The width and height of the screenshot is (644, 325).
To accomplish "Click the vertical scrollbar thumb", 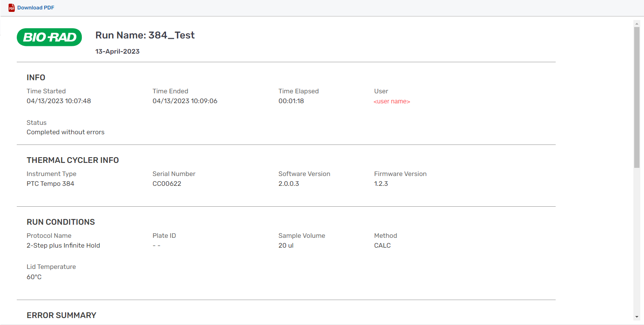I will click(637, 97).
